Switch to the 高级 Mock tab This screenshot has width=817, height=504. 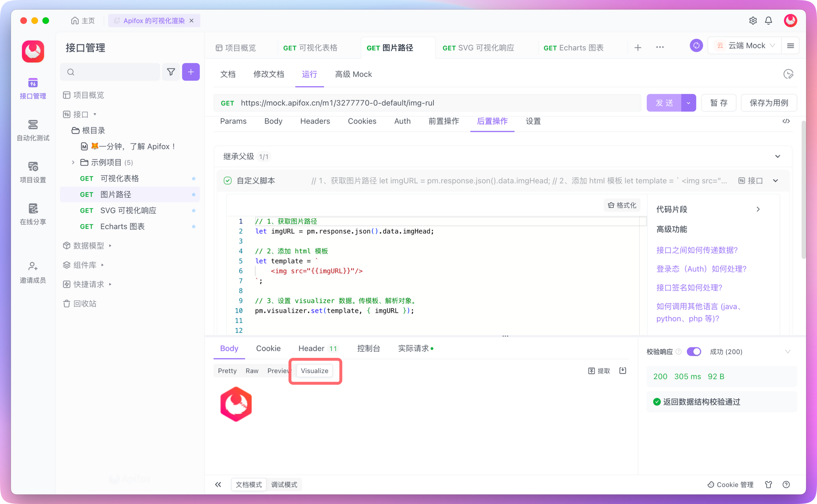coord(353,74)
